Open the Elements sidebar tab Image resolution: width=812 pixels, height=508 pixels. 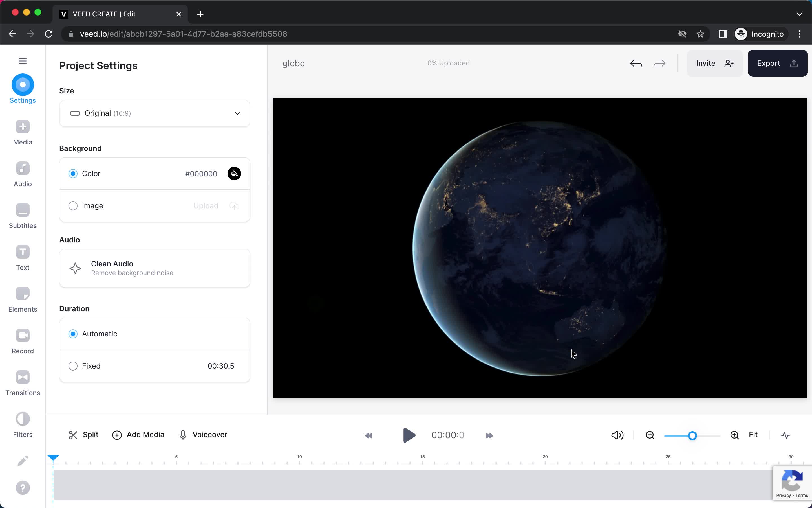pyautogui.click(x=23, y=300)
